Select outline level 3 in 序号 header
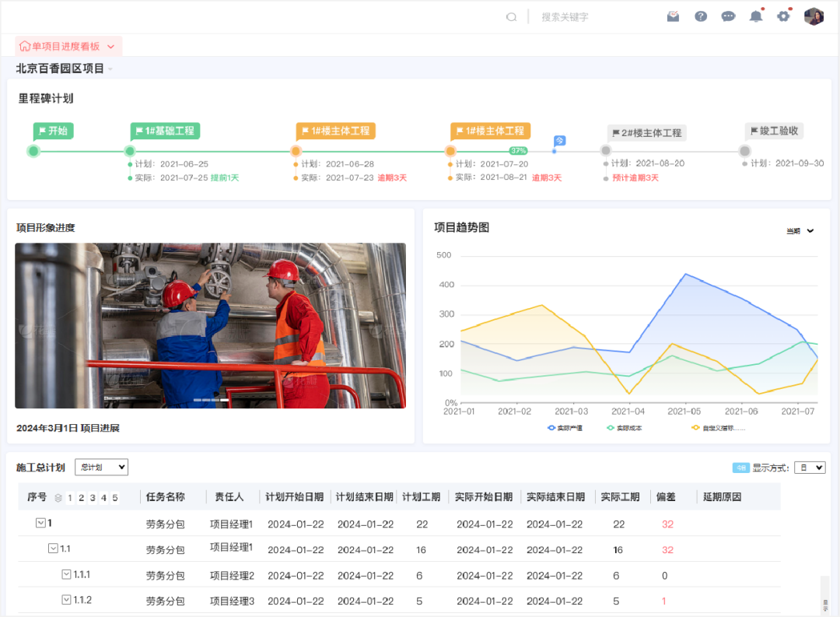Image resolution: width=840 pixels, height=617 pixels. 93,498
